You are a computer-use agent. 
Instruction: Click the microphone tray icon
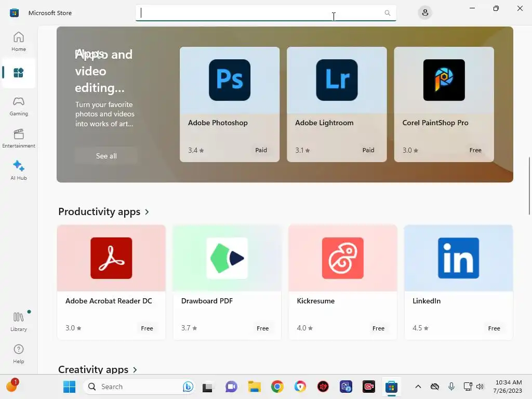tap(451, 387)
